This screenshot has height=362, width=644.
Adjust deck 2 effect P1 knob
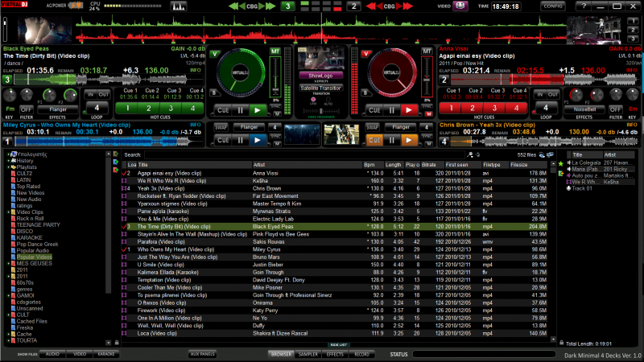(576, 95)
